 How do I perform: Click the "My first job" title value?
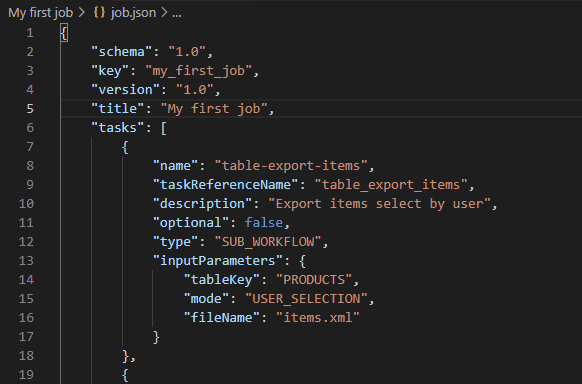coord(214,109)
